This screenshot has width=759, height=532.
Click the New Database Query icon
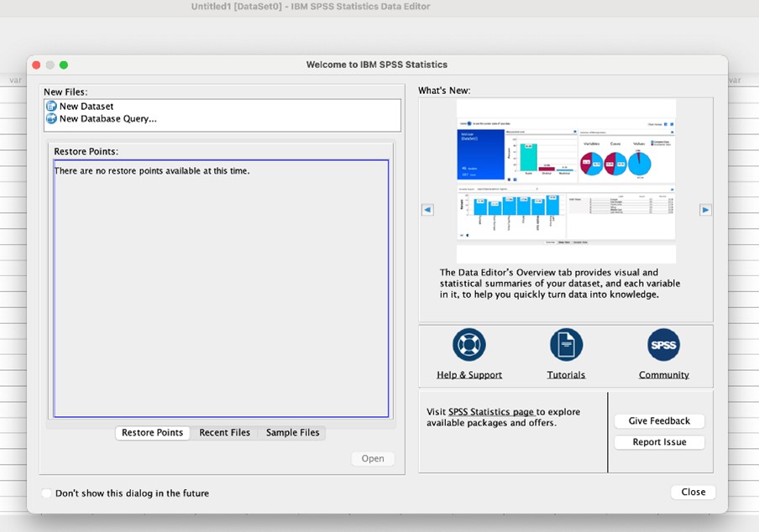51,119
